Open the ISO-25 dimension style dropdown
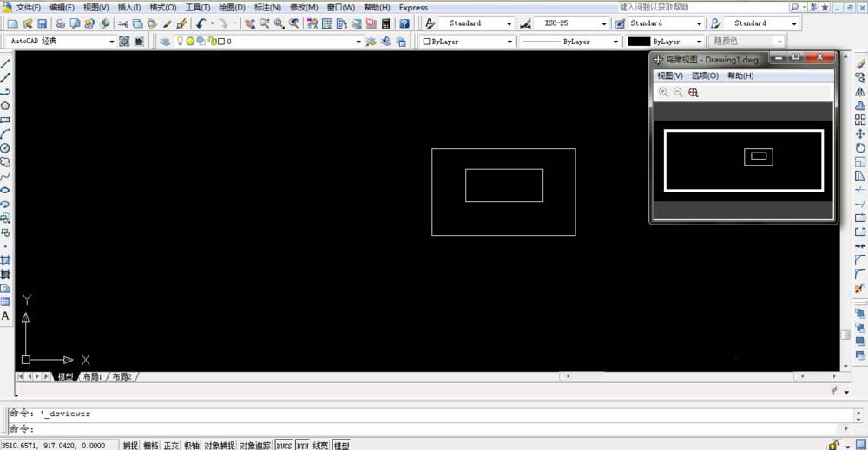The width and height of the screenshot is (868, 450). pos(604,23)
